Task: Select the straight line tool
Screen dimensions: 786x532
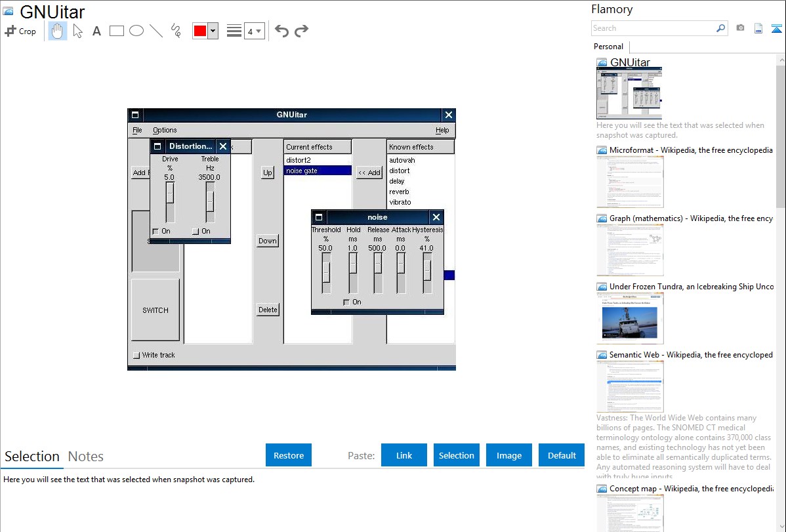Action: point(156,31)
